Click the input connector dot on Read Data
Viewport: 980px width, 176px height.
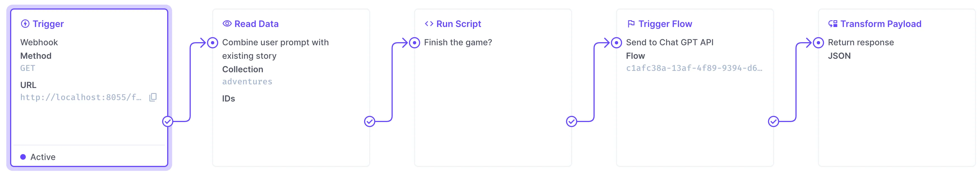pyautogui.click(x=213, y=42)
